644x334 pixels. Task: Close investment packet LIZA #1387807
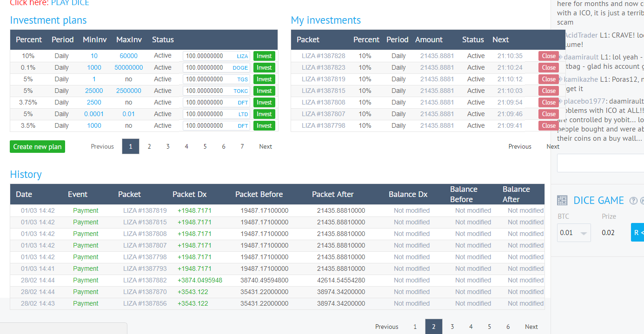point(549,114)
